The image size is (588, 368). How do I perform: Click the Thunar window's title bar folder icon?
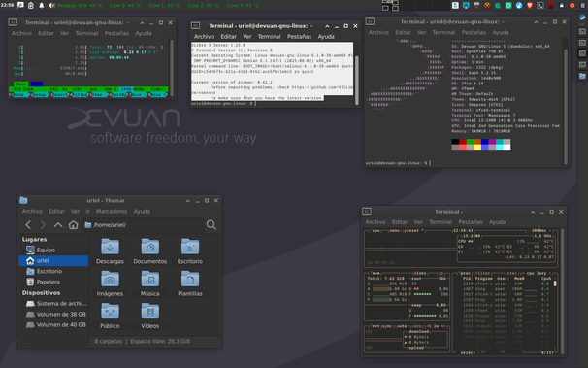pyautogui.click(x=23, y=200)
